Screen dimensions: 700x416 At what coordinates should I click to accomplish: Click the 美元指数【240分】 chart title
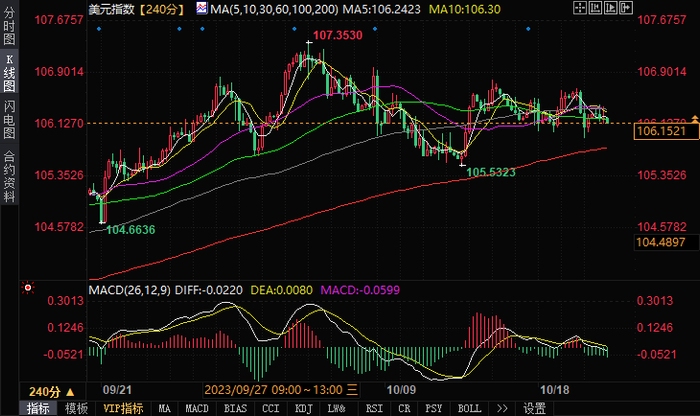point(137,9)
